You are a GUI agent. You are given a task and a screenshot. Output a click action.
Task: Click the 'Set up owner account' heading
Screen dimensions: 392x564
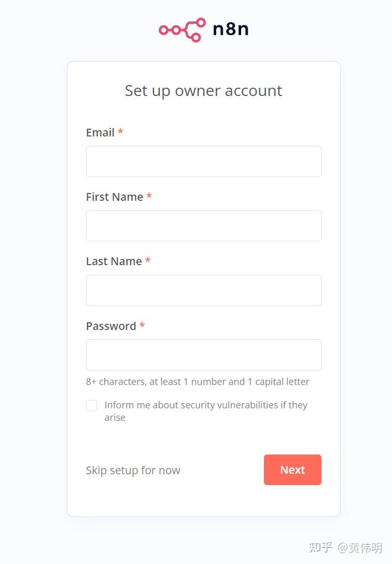point(203,91)
